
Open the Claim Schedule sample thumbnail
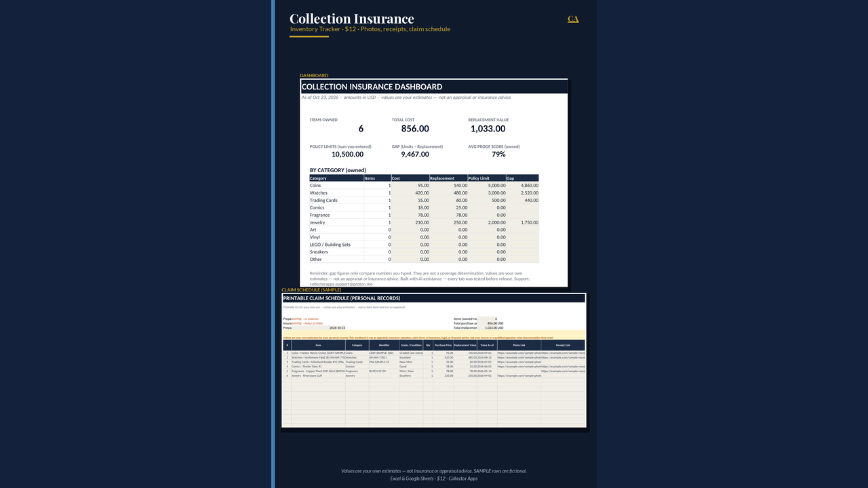434,361
